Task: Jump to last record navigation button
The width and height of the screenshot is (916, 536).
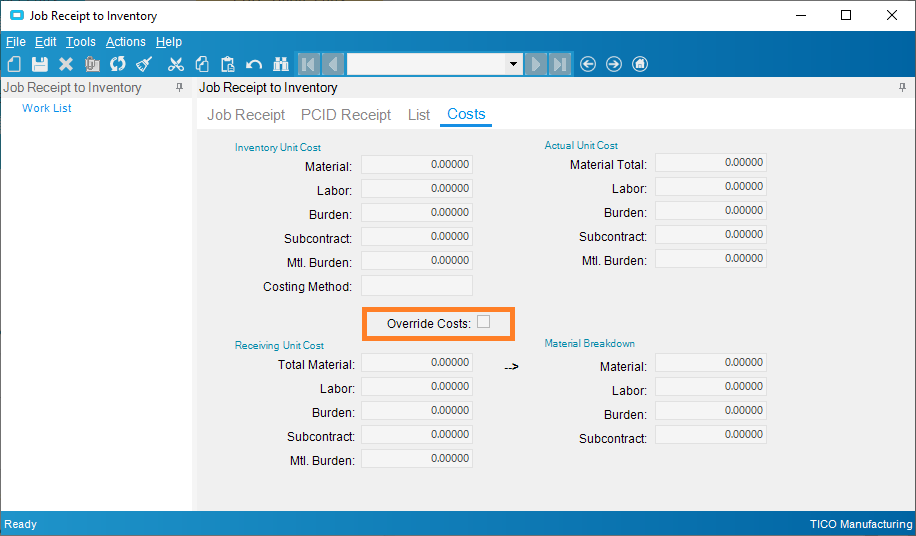Action: (560, 64)
